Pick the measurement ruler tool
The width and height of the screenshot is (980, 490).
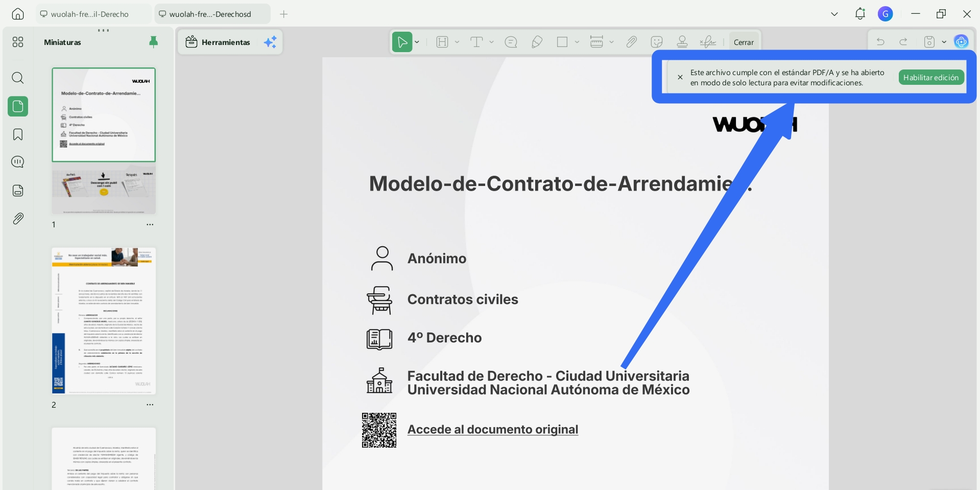click(596, 42)
